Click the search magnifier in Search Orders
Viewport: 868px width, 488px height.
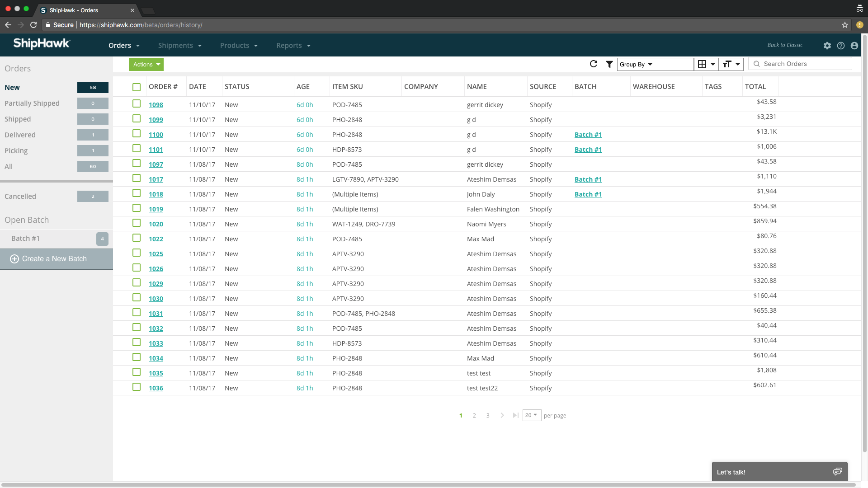coord(756,64)
